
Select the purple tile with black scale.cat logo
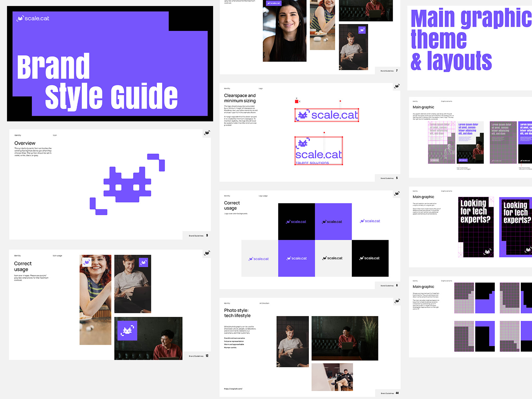(333, 221)
